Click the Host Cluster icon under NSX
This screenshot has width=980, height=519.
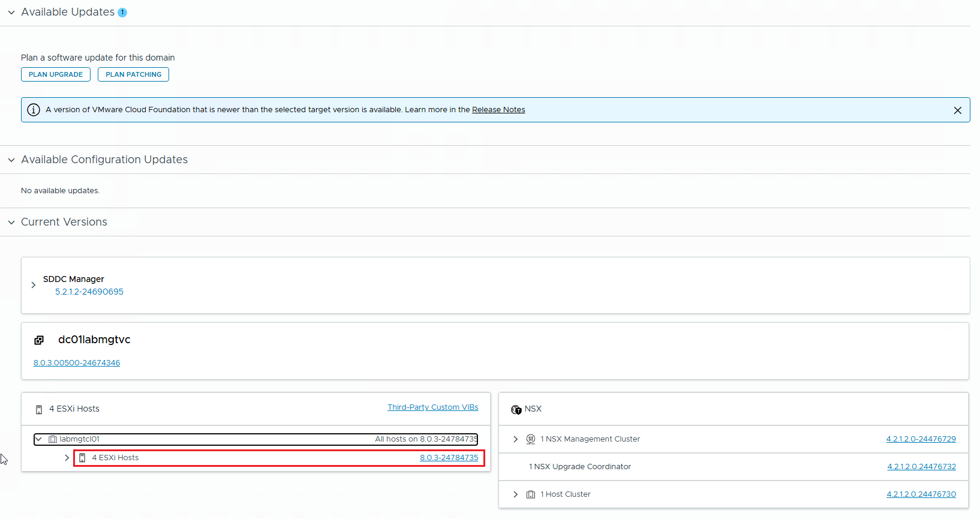click(x=531, y=494)
